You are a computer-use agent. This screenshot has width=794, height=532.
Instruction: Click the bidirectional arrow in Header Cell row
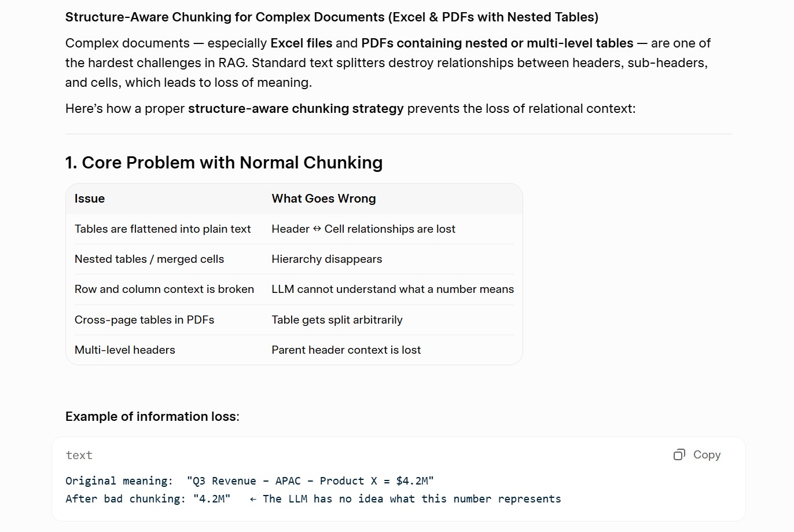317,229
